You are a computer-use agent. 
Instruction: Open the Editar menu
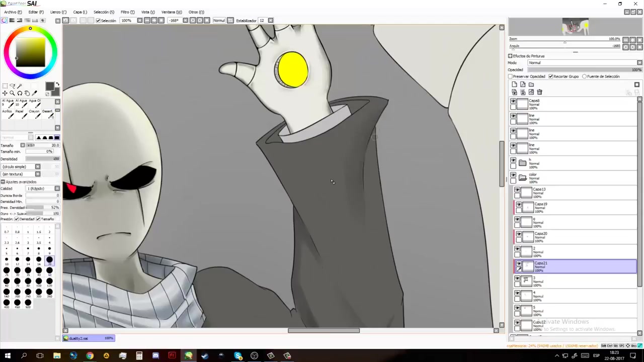36,12
